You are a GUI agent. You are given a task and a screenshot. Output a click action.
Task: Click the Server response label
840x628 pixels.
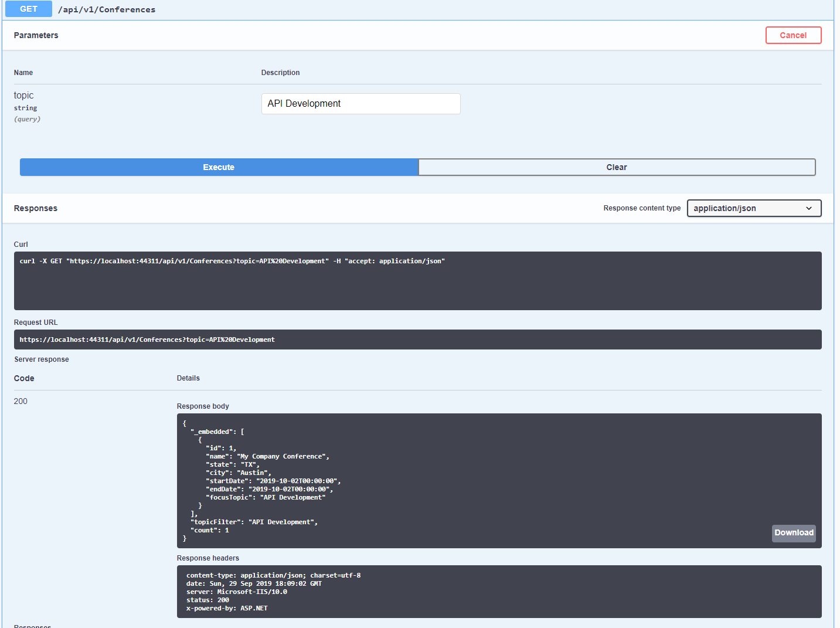click(42, 359)
